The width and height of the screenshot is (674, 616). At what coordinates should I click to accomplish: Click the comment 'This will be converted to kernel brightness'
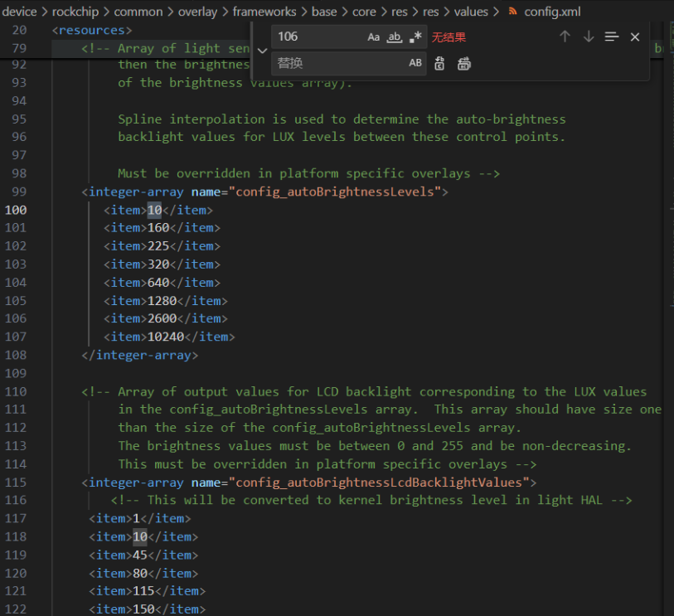(x=305, y=500)
